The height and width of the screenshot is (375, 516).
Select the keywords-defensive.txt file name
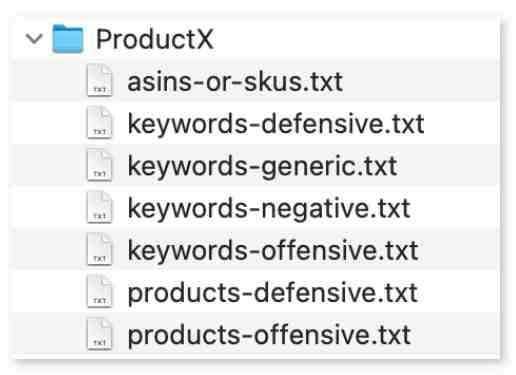pos(276,124)
